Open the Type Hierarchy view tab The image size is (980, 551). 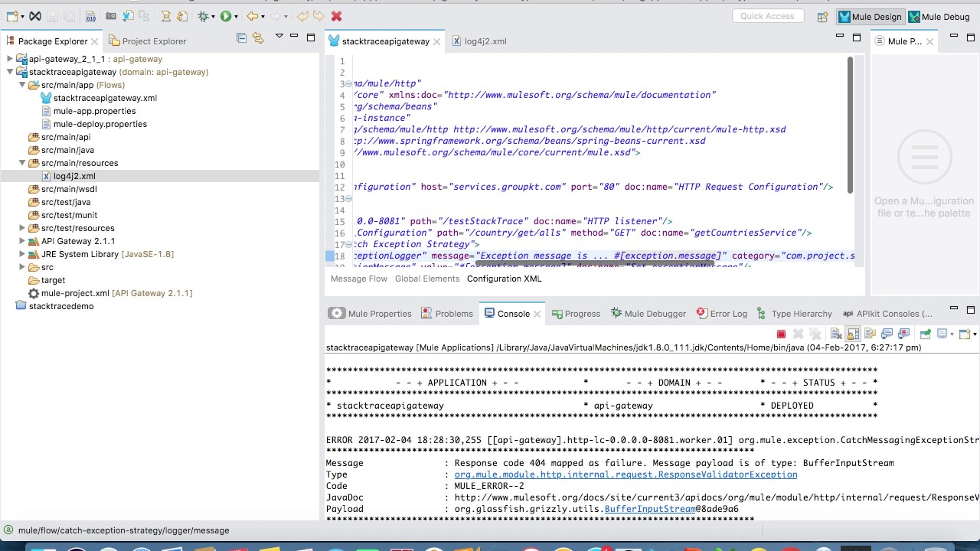794,314
